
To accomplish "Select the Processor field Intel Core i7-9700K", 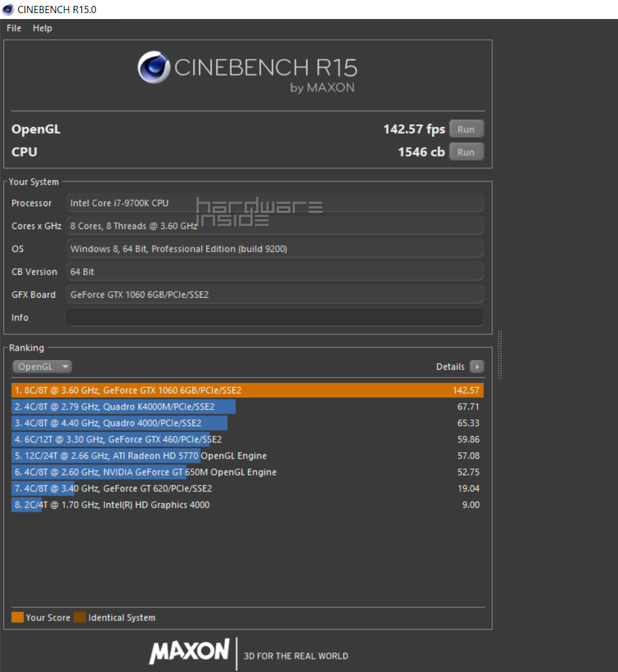I will click(x=275, y=203).
